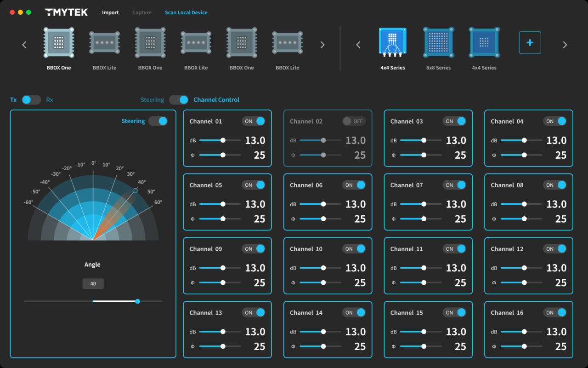Show next devices with right arrow
This screenshot has height=368, width=588.
click(x=322, y=45)
